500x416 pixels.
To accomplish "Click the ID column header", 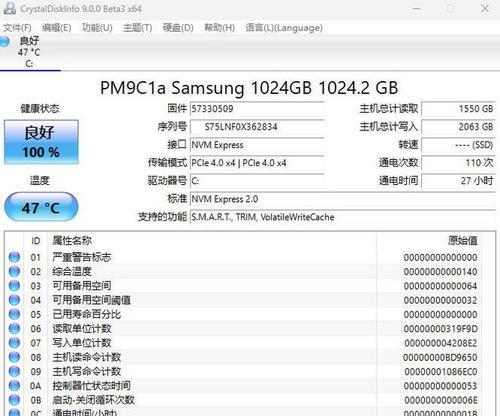I will point(36,241).
